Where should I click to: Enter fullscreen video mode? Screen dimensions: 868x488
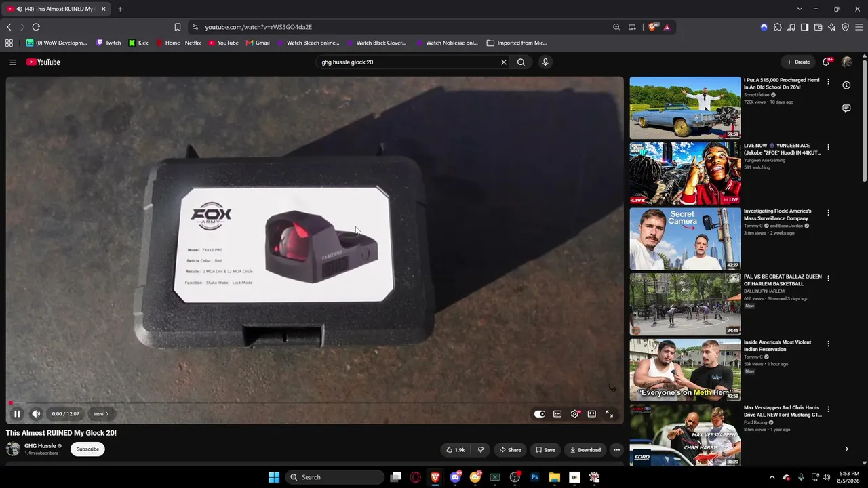610,414
